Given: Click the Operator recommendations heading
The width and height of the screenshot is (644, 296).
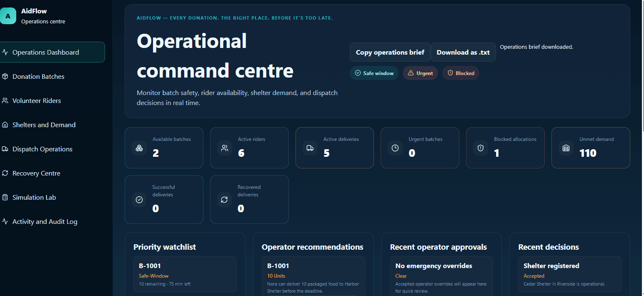Looking at the screenshot, I should point(313,247).
